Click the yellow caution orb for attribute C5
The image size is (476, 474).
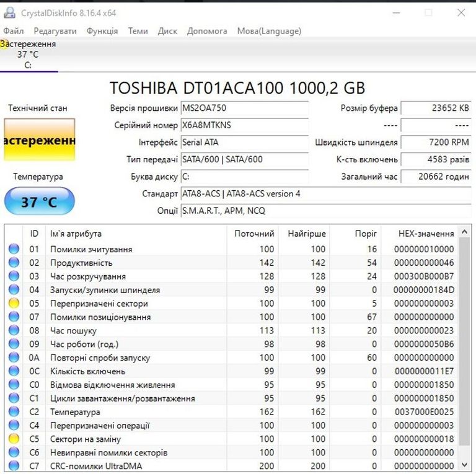point(14,439)
